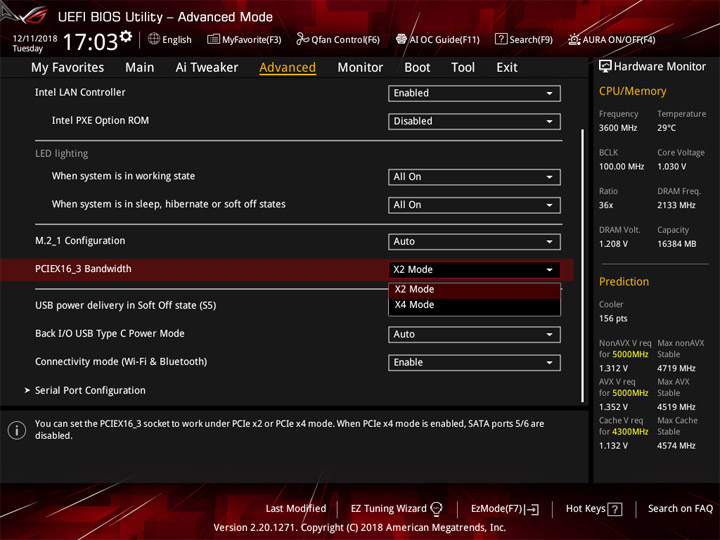Switch to the Main tab

pos(140,68)
